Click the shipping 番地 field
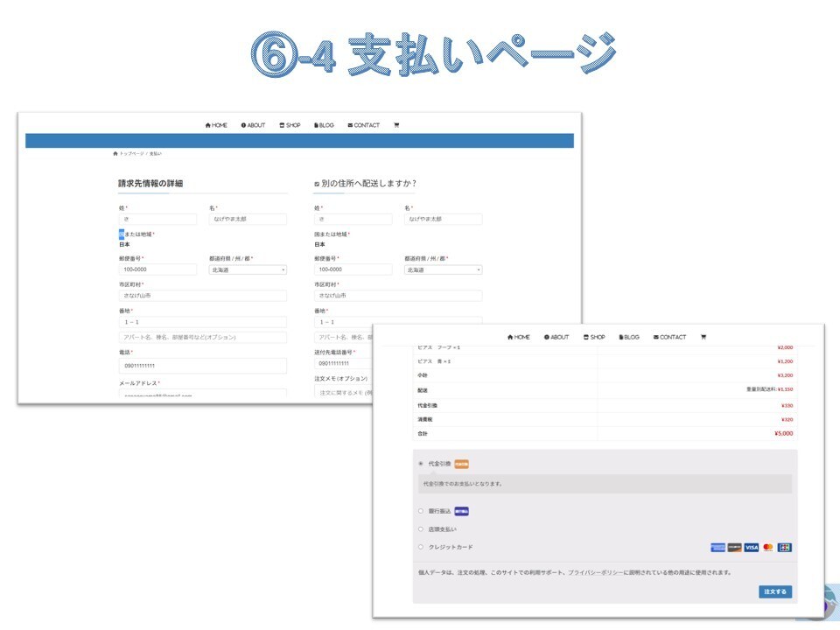Image resolution: width=840 pixels, height=630 pixels. 398,321
